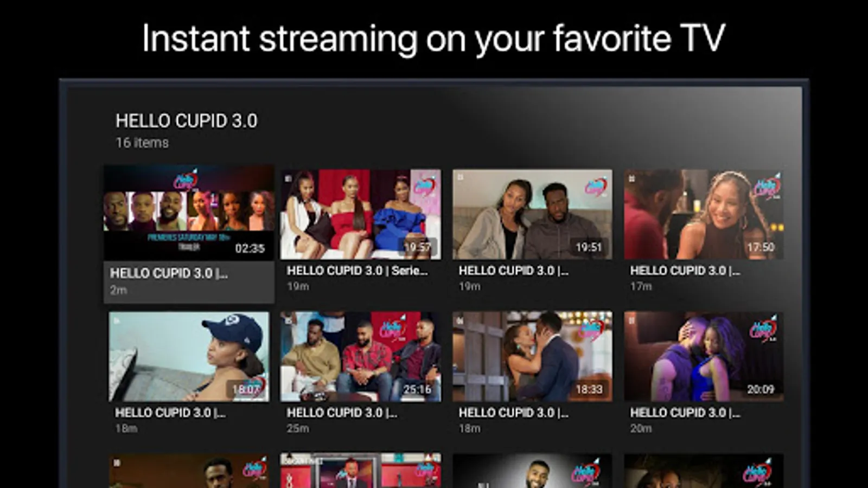Click the 'Instant streaming on your favorite TV' tagline

(x=433, y=39)
